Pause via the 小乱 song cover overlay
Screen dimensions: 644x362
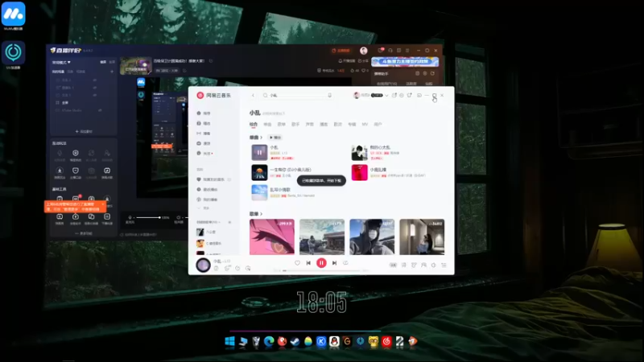259,152
